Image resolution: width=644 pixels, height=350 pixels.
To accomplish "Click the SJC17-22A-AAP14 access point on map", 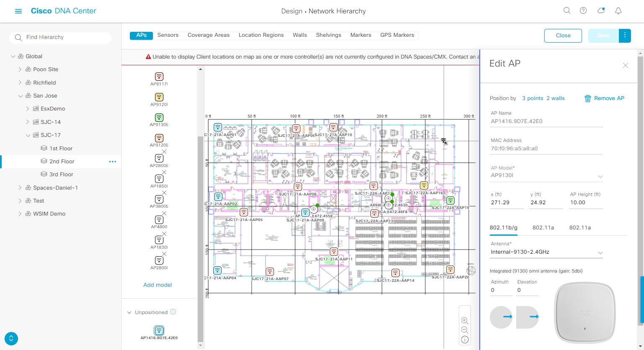I will (x=395, y=273).
